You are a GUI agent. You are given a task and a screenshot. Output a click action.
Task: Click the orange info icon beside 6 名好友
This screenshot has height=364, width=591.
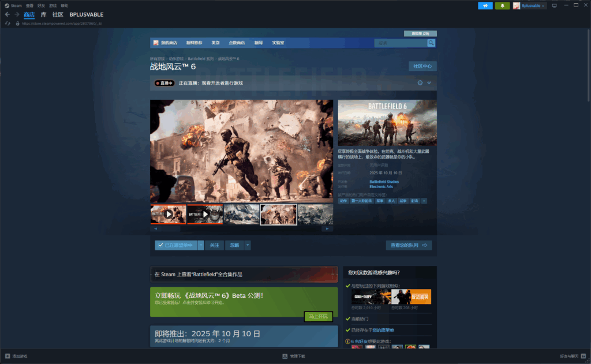(x=347, y=342)
